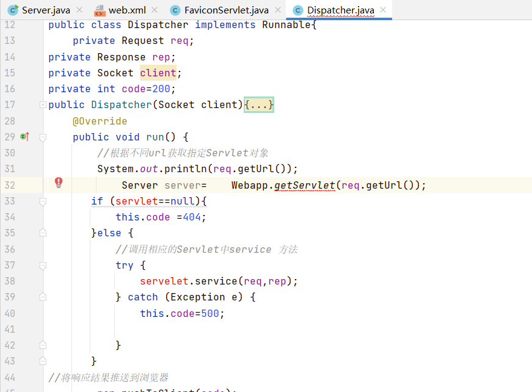The image size is (532, 392).
Task: Close the Server.java tab
Action: point(79,10)
